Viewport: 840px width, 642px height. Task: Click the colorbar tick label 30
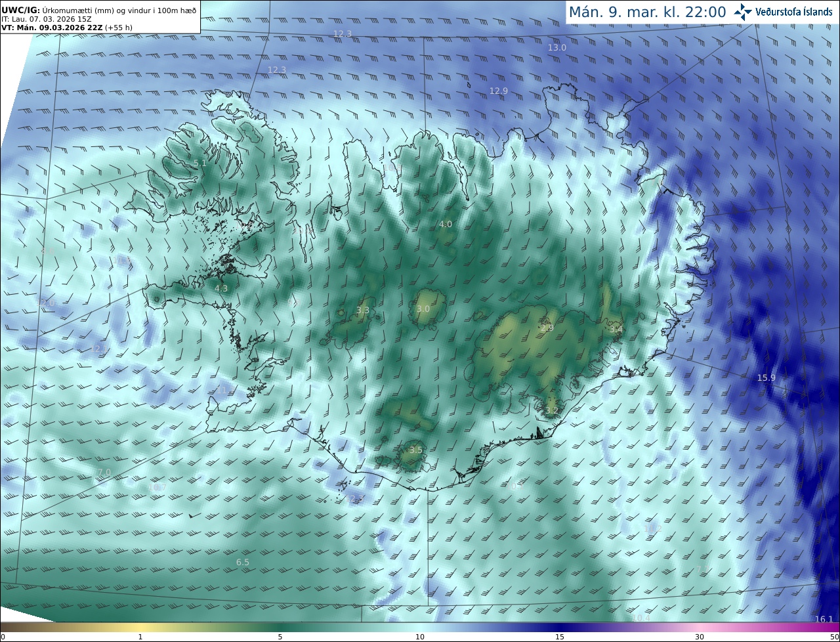(700, 637)
